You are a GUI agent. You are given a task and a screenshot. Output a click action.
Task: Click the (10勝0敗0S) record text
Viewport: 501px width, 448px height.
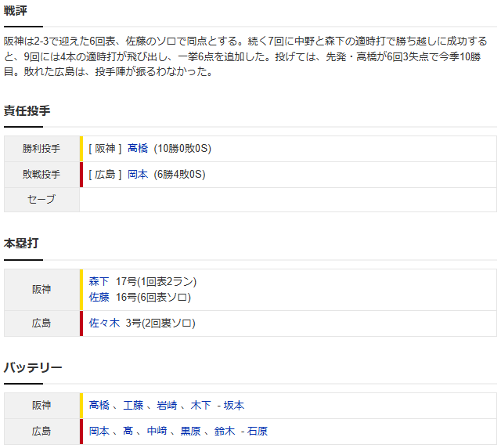(182, 148)
